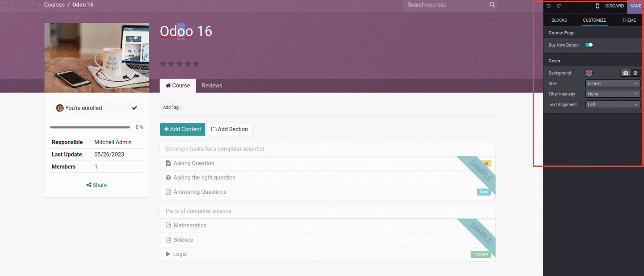Remove cover background with ban icon
This screenshot has width=644, height=276.
tap(635, 73)
